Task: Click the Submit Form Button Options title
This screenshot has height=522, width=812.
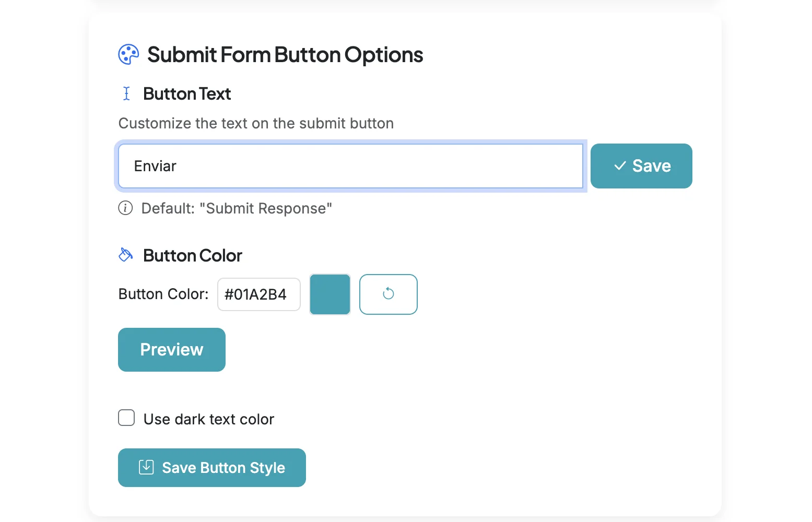Action: pos(285,54)
